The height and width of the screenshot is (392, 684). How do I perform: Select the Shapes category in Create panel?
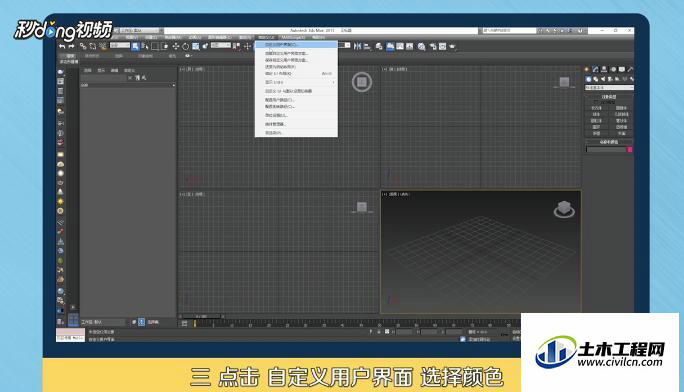(595, 79)
